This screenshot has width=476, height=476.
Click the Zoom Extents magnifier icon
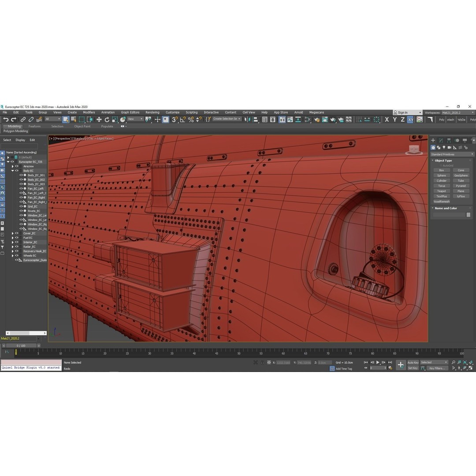tap(453, 362)
